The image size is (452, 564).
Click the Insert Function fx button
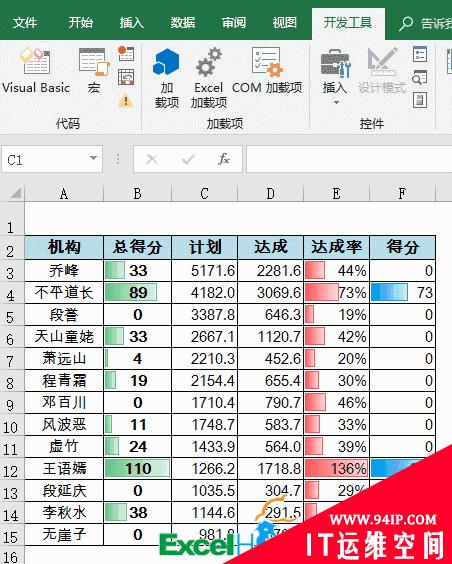(223, 159)
